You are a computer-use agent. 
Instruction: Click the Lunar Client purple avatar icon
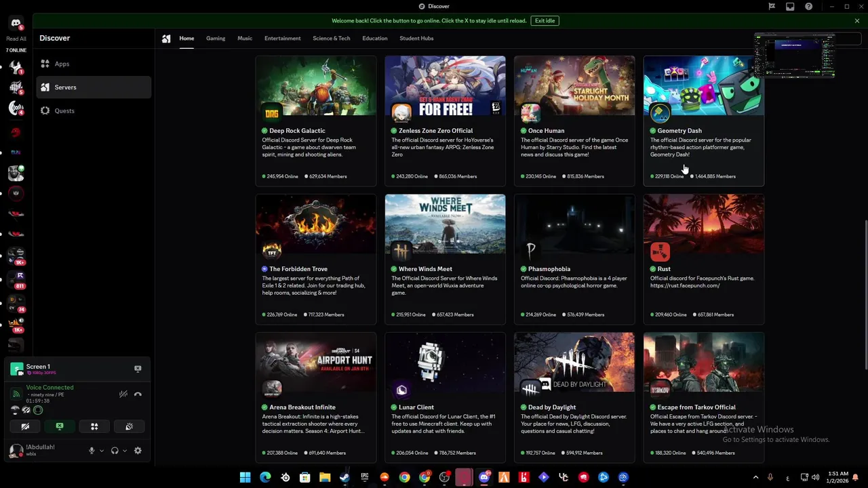pos(401,390)
